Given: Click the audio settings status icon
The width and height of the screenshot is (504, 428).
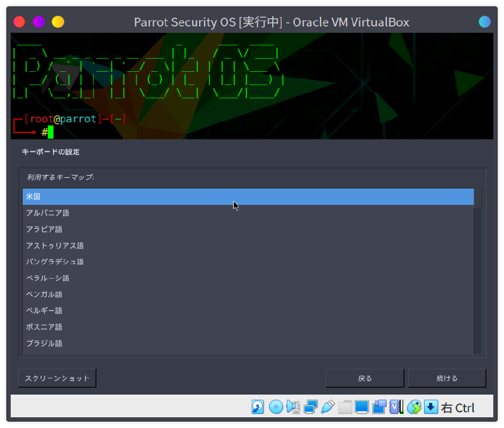Looking at the screenshot, I should [x=293, y=407].
